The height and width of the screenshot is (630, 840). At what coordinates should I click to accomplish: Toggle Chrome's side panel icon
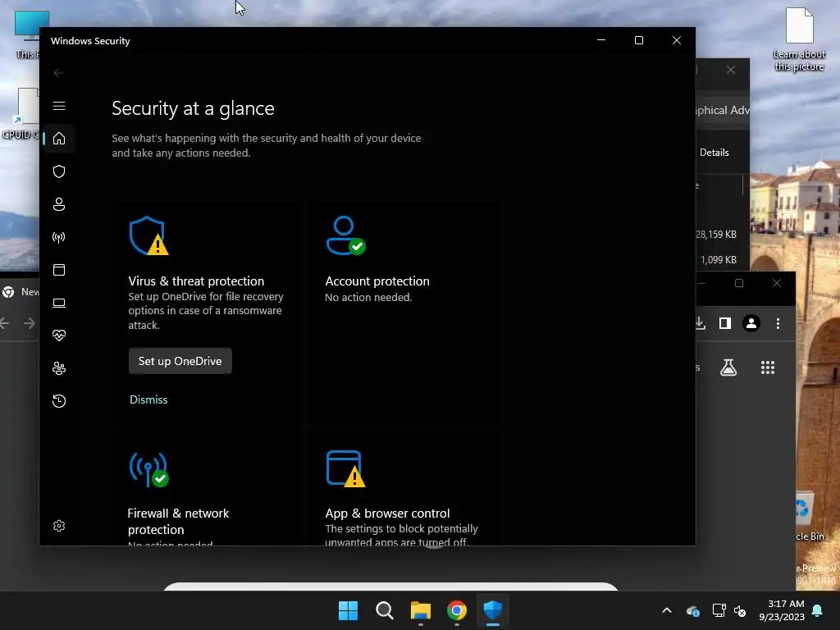(725, 323)
